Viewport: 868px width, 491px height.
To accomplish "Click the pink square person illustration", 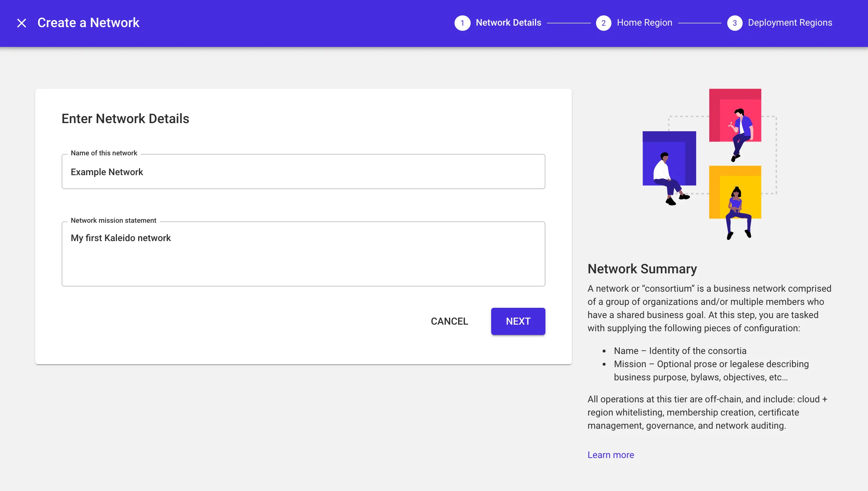I will click(735, 115).
